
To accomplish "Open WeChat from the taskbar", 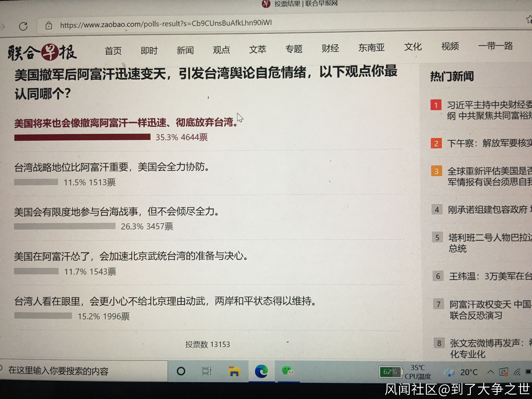I will tap(287, 371).
